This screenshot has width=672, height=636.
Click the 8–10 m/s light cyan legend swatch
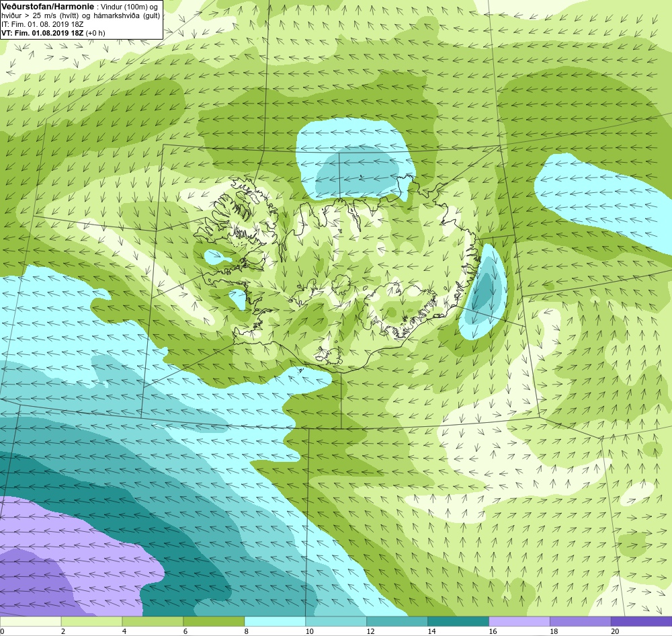pos(275,621)
